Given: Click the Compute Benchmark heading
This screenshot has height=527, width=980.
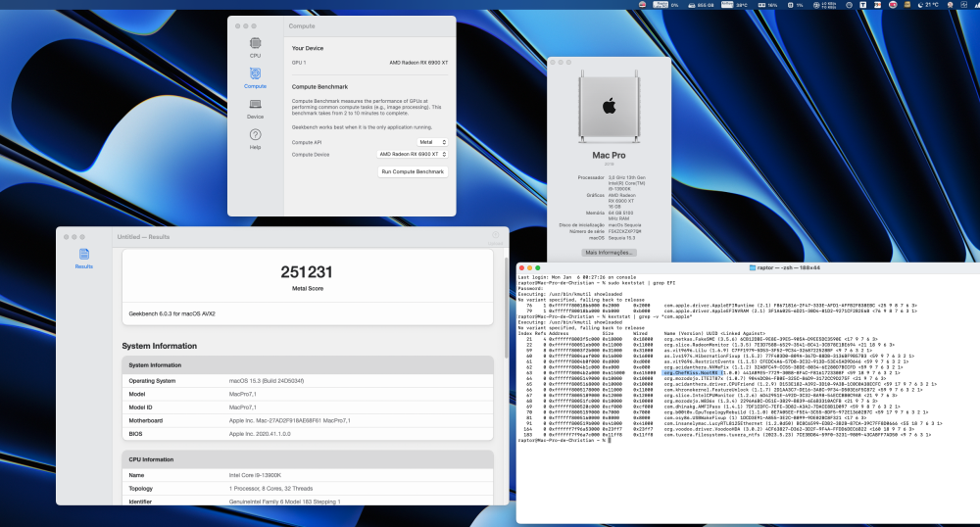Looking at the screenshot, I should coord(319,87).
